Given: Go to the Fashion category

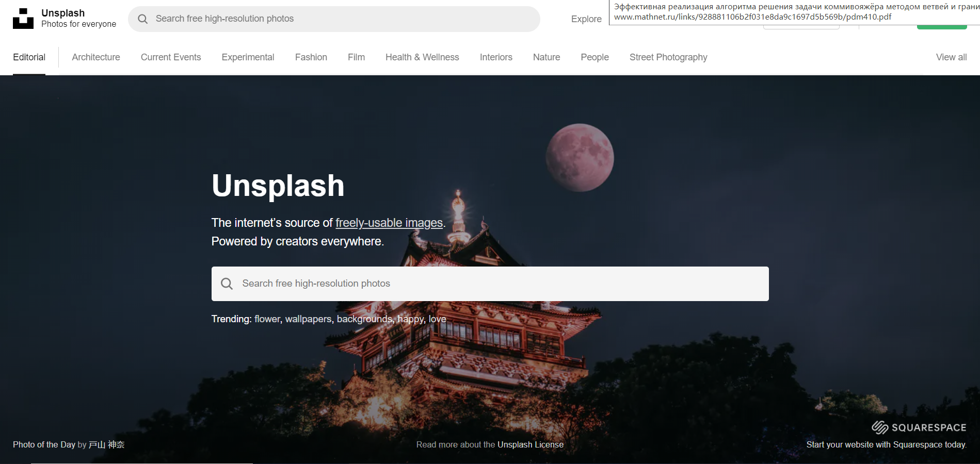Looking at the screenshot, I should [311, 57].
